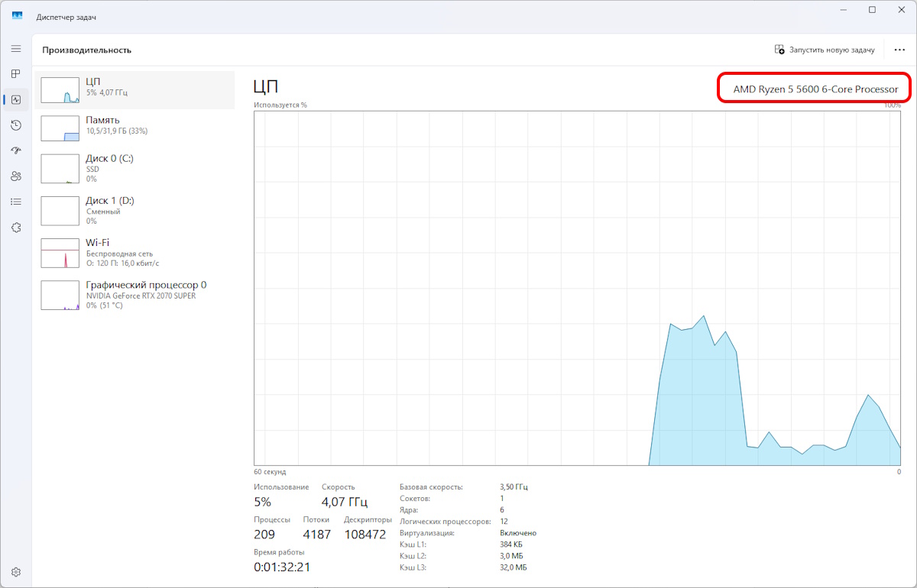
Task: Go to the Processes page icon
Action: point(16,74)
